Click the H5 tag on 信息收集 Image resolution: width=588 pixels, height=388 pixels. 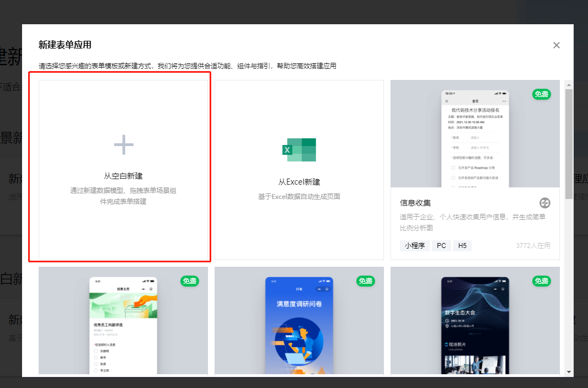click(462, 246)
